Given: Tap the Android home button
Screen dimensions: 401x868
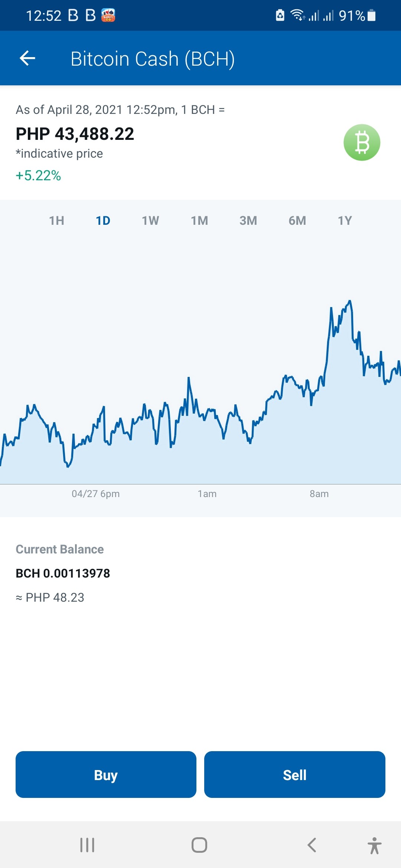Looking at the screenshot, I should pos(199,845).
